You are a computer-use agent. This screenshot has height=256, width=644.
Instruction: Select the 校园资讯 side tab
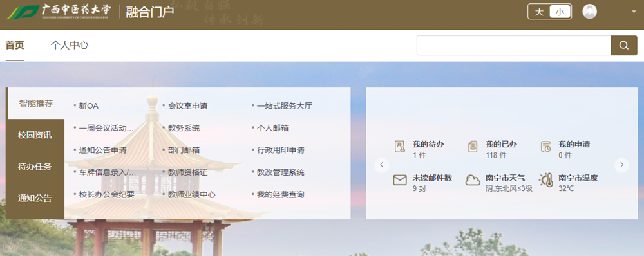pos(35,135)
